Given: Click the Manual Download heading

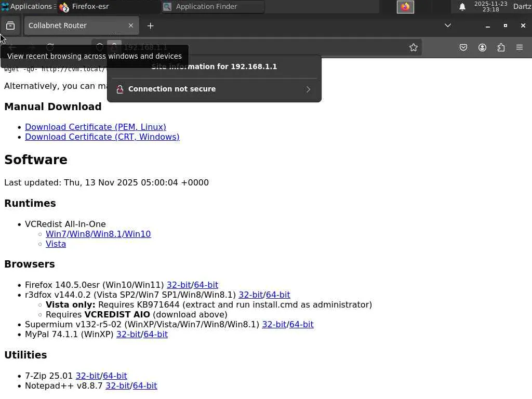Looking at the screenshot, I should (53, 107).
